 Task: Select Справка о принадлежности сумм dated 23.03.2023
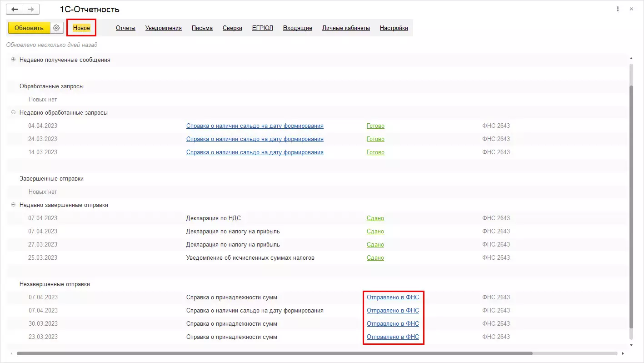click(x=232, y=337)
